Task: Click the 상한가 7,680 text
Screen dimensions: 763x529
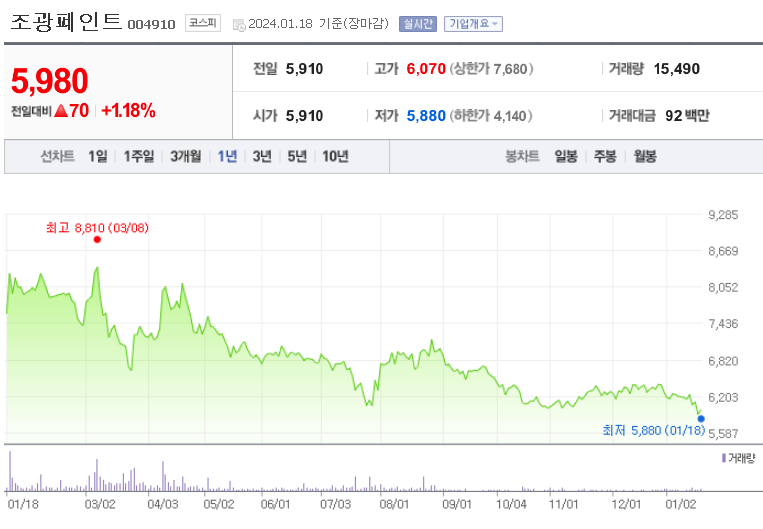Action: pyautogui.click(x=491, y=69)
